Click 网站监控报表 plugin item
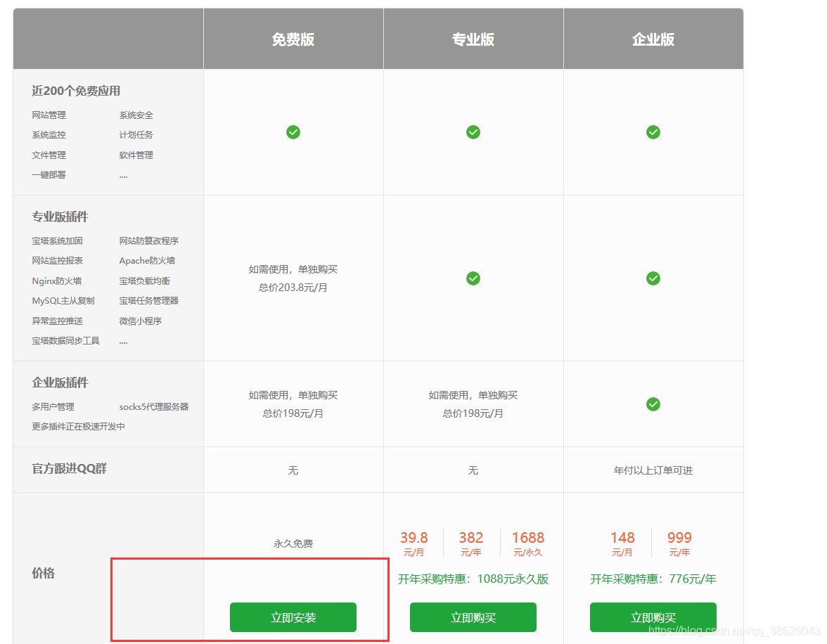 coord(57,261)
